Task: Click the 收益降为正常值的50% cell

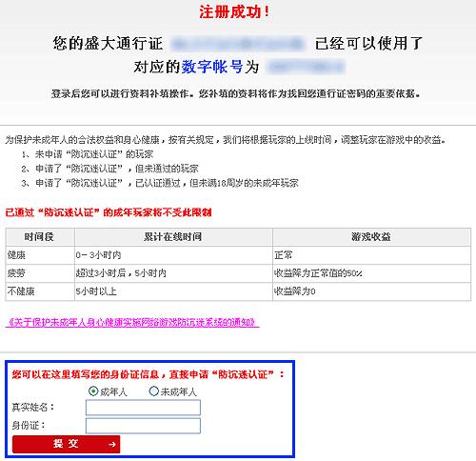Action: click(371, 273)
